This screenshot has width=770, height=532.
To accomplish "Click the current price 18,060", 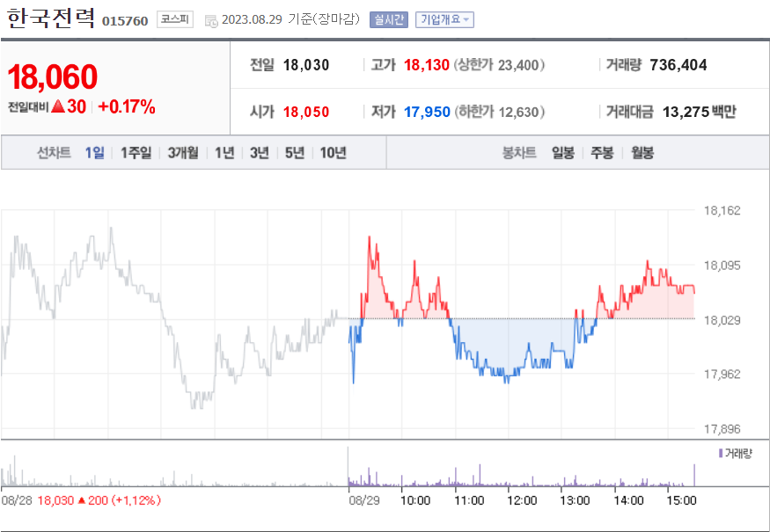I will click(x=53, y=77).
